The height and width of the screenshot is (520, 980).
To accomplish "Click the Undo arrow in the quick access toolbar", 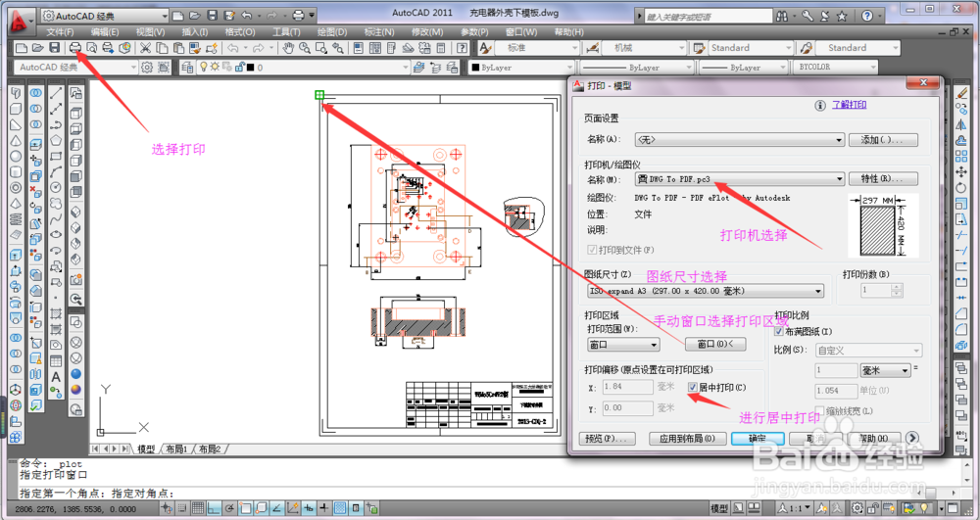I will click(x=246, y=15).
